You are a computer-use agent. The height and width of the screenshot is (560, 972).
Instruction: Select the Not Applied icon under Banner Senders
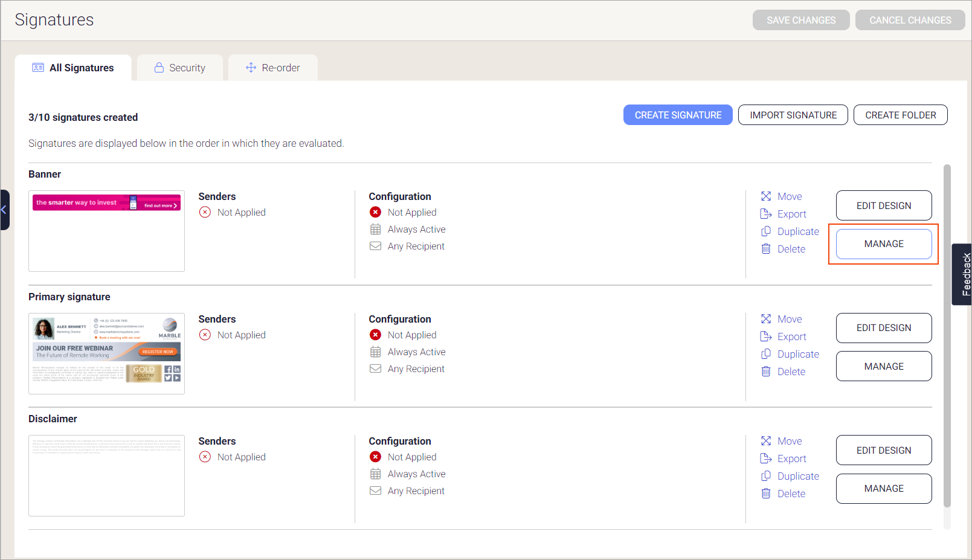[204, 212]
